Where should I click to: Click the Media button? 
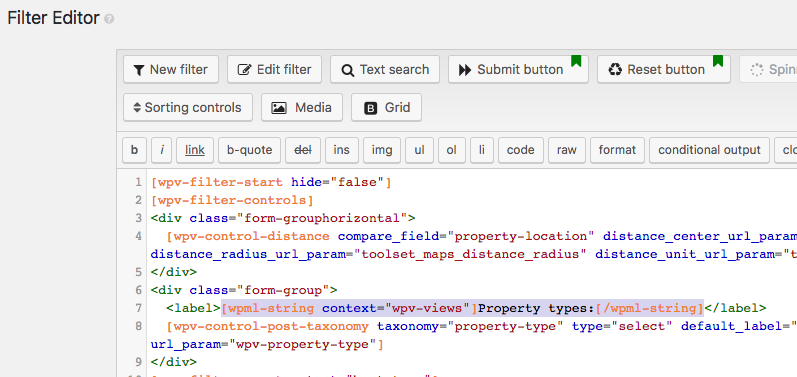coord(302,108)
